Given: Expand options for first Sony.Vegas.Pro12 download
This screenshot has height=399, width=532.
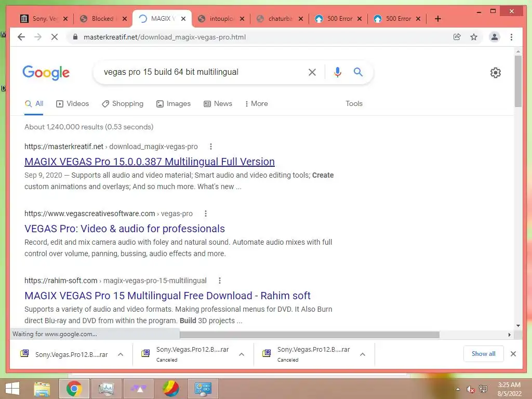Looking at the screenshot, I should (121, 354).
